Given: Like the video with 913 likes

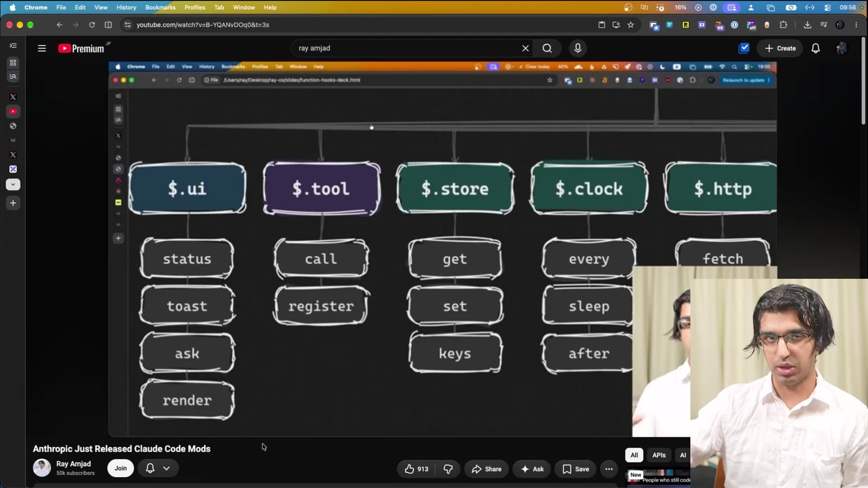Looking at the screenshot, I should (416, 469).
